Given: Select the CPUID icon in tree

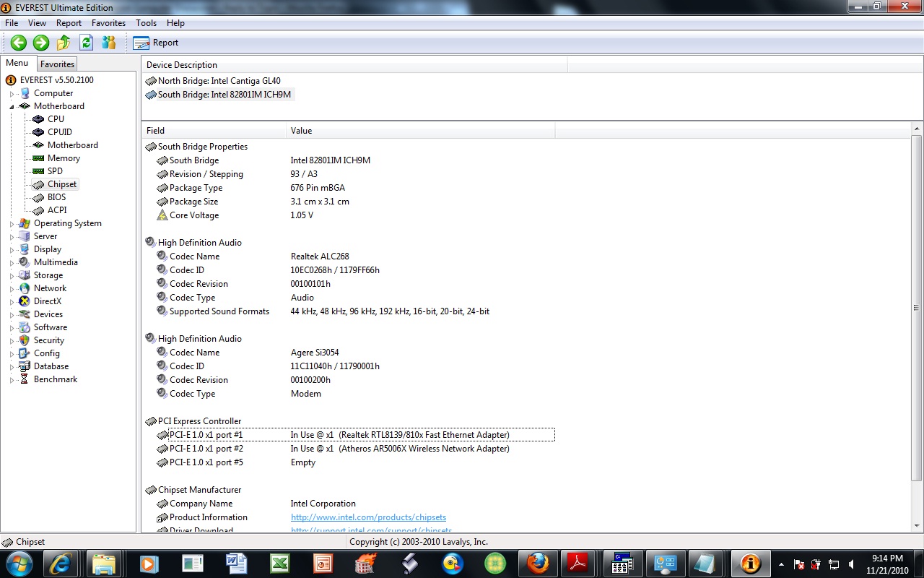Looking at the screenshot, I should pos(38,132).
